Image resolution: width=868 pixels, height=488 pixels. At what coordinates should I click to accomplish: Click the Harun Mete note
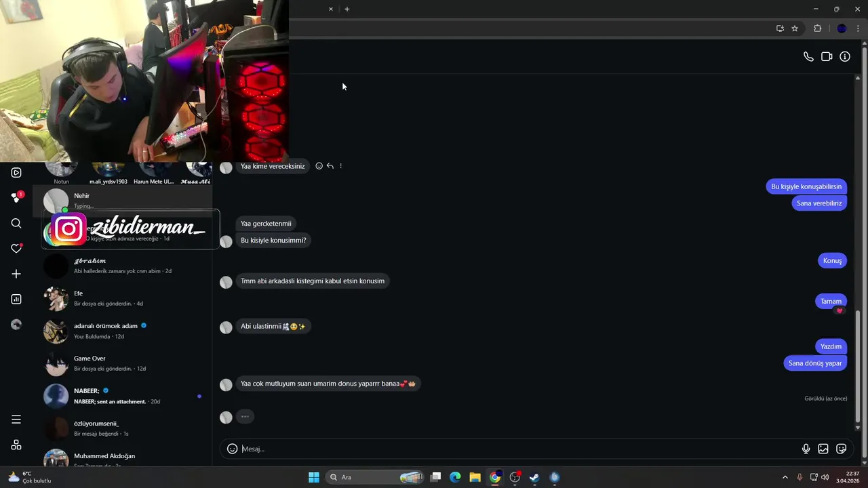(x=153, y=174)
